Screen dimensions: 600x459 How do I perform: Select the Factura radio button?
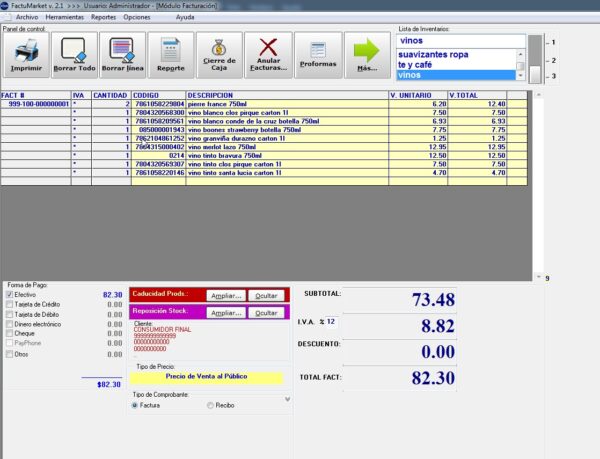click(134, 405)
